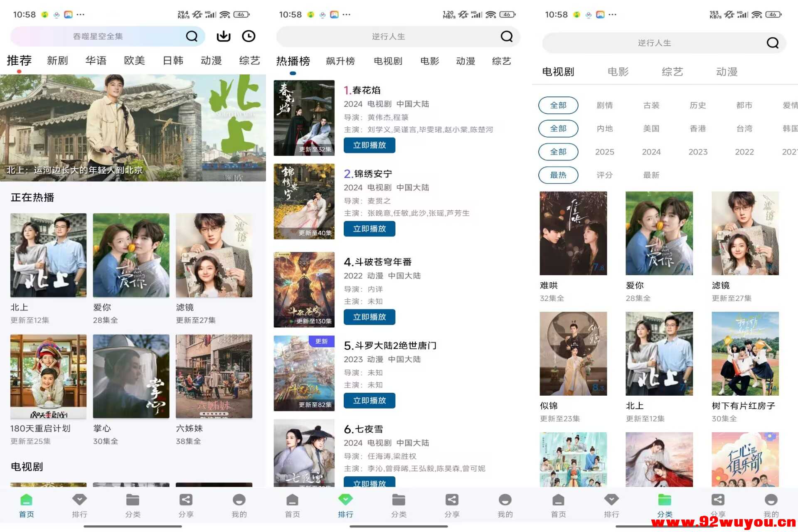This screenshot has height=532, width=798.
Task: Tap the download icon beside the search bar
Action: pos(223,36)
